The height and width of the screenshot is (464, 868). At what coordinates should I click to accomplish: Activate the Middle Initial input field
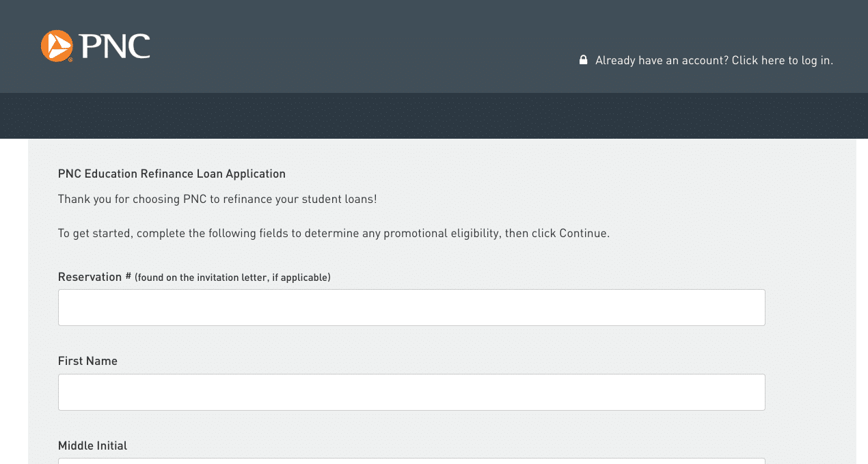(411, 461)
